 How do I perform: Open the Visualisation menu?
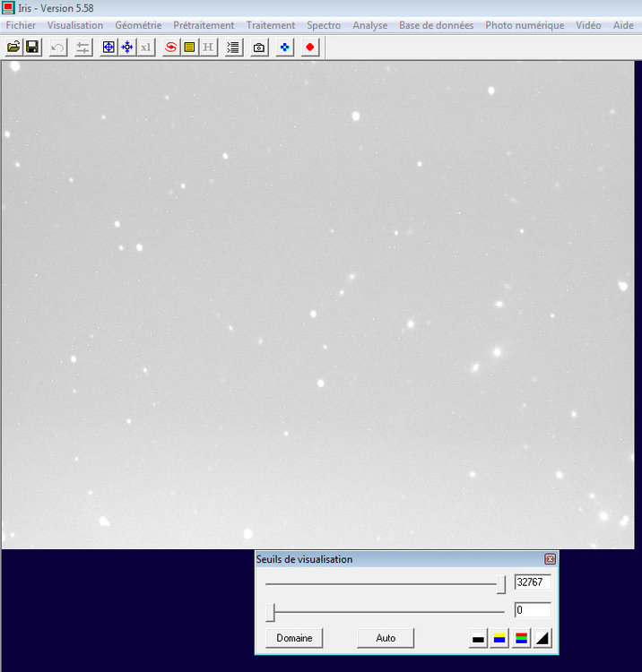point(75,25)
